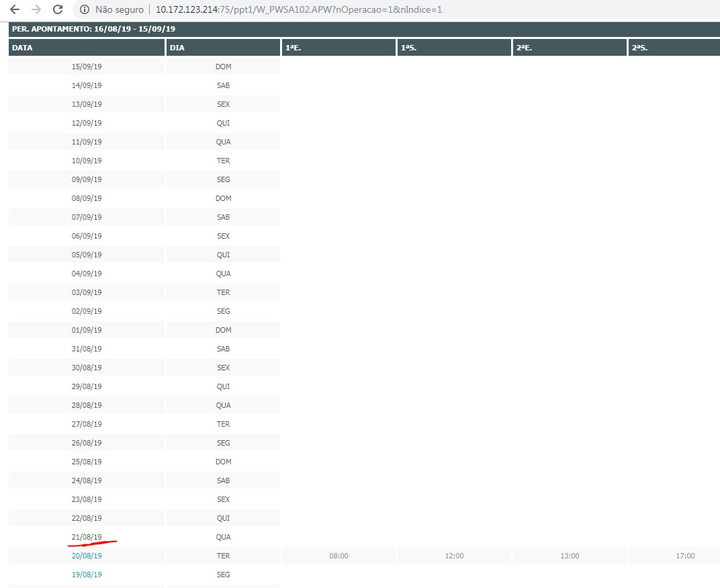
Task: Click the 26/08/19 date cell
Action: click(87, 443)
